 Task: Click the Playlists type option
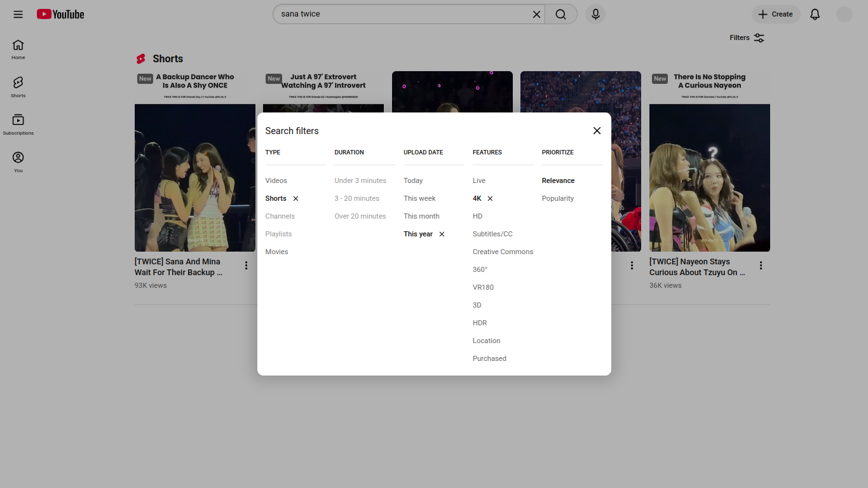[x=279, y=234]
